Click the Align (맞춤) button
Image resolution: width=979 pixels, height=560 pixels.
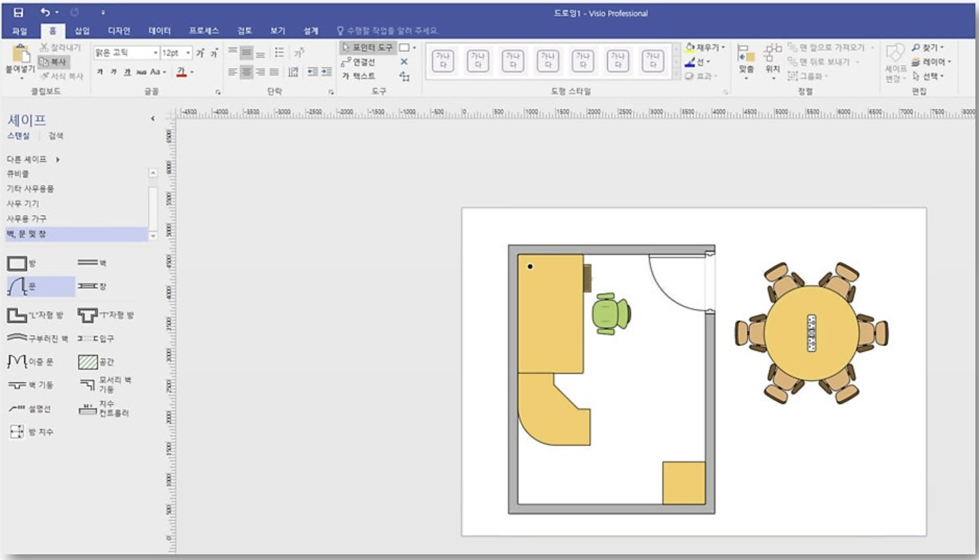coord(746,62)
